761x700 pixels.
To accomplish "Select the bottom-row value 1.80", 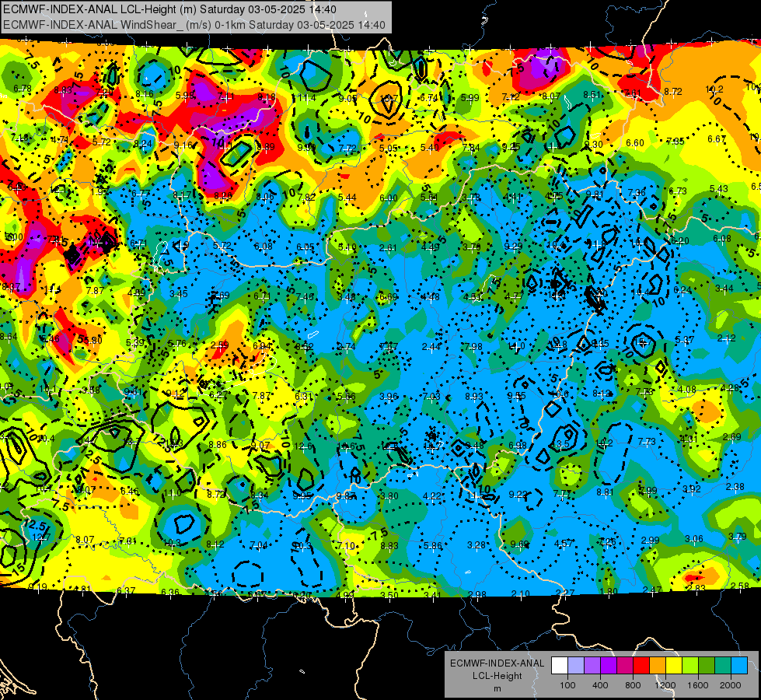I will pyautogui.click(x=609, y=591).
